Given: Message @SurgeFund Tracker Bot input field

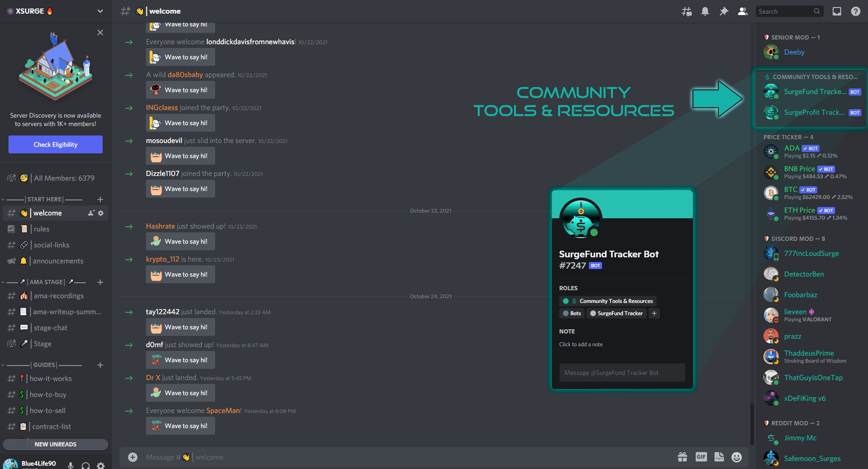Looking at the screenshot, I should pyautogui.click(x=622, y=373).
